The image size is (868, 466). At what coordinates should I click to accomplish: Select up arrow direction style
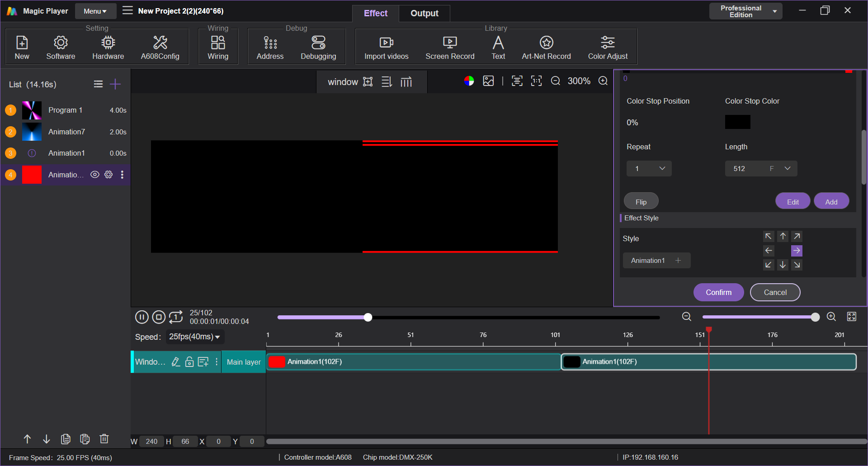(x=783, y=236)
